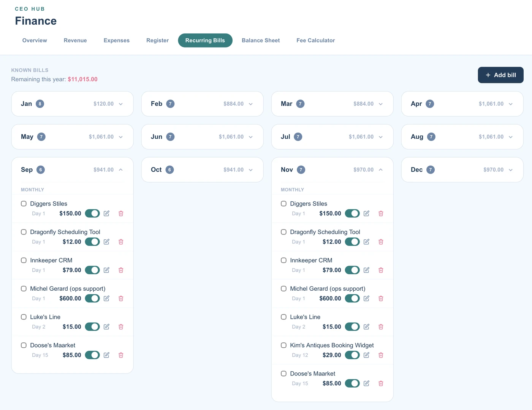Delete Dragonfly Scheduling Tool bill in Nov

pyautogui.click(x=381, y=242)
